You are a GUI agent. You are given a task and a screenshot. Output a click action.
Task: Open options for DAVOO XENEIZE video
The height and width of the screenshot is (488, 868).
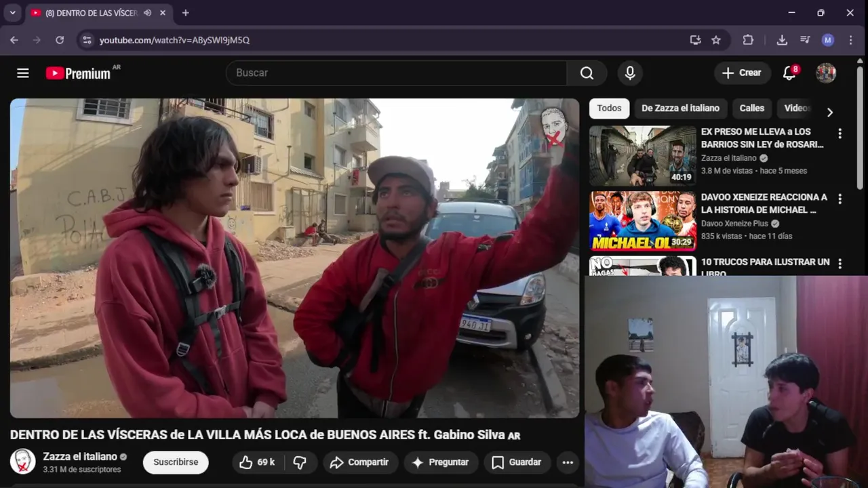tap(840, 199)
